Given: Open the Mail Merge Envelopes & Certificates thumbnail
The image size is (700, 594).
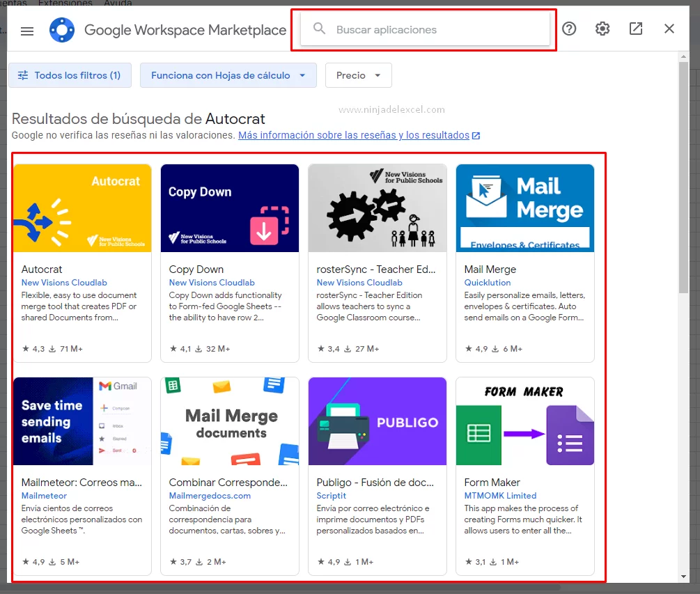Looking at the screenshot, I should point(525,208).
